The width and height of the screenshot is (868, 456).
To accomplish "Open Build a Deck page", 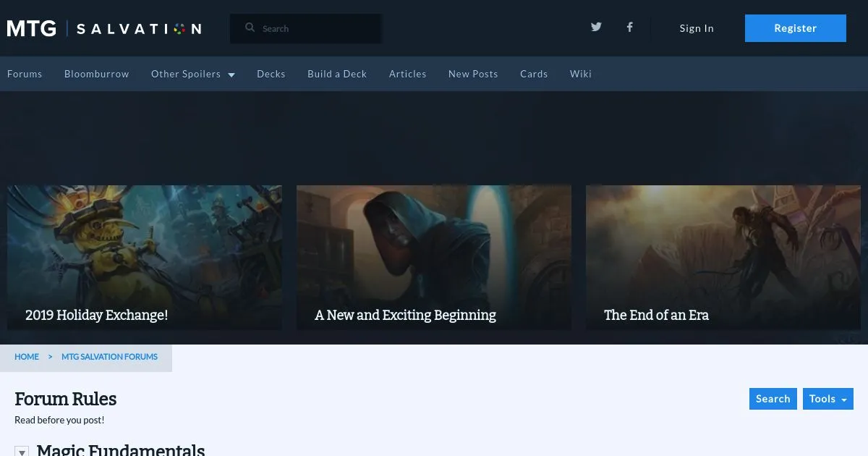I will [337, 74].
